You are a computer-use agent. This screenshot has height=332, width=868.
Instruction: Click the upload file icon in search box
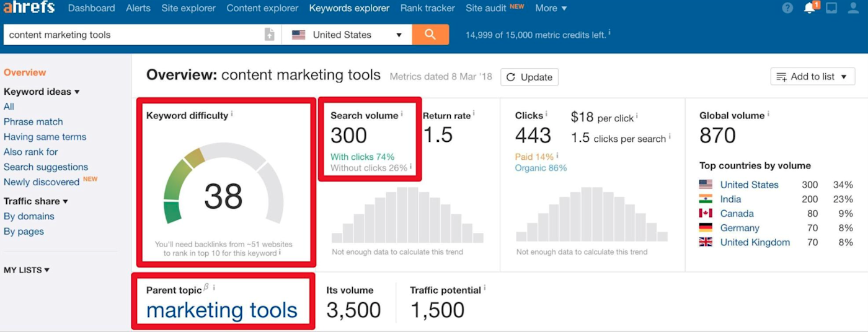coord(269,35)
